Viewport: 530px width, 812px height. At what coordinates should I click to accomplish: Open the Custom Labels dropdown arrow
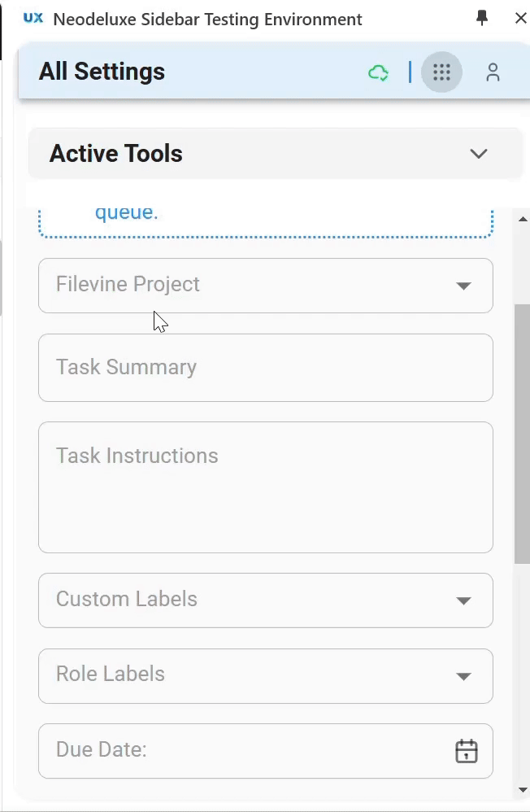463,600
